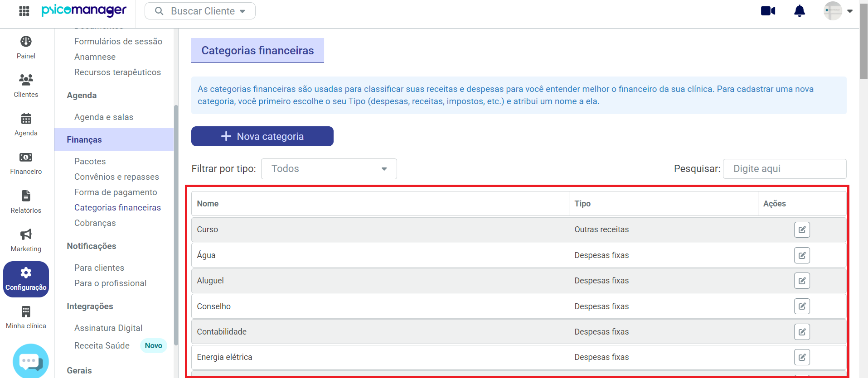Open the Configuração gear section

click(26, 279)
